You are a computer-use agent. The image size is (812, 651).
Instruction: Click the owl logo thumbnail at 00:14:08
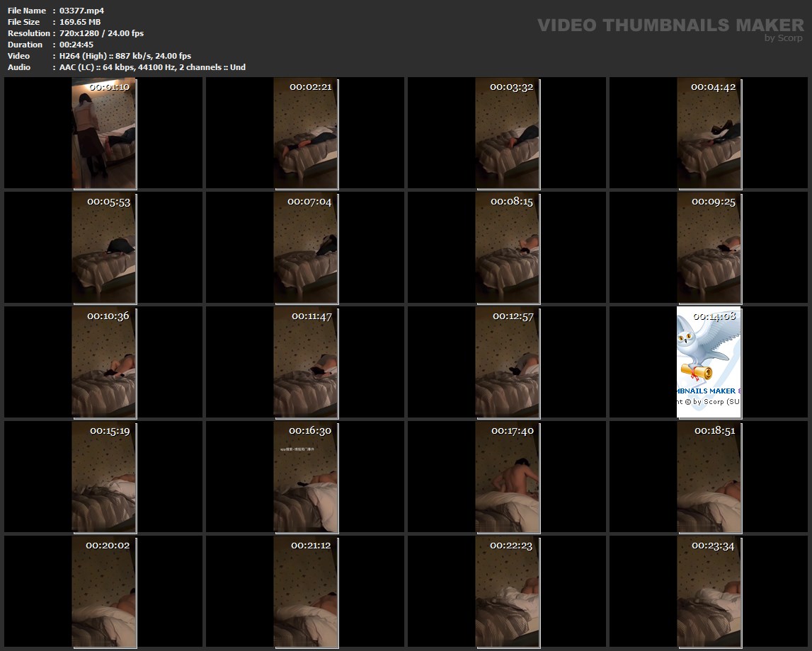click(x=709, y=362)
